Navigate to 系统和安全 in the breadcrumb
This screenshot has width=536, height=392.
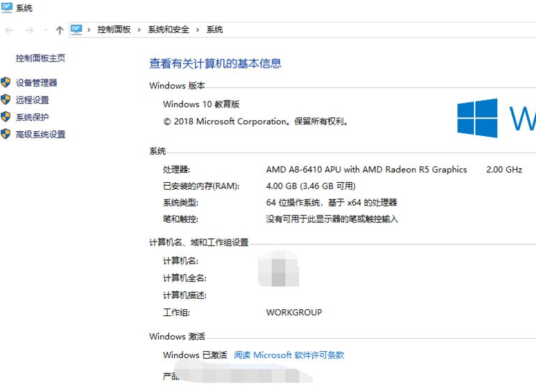[x=168, y=30]
